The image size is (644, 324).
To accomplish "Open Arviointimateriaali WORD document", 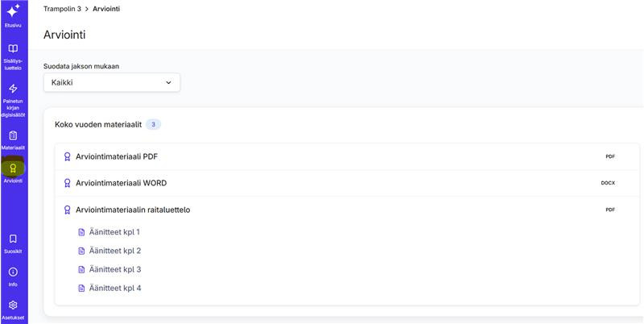I will [x=121, y=183].
